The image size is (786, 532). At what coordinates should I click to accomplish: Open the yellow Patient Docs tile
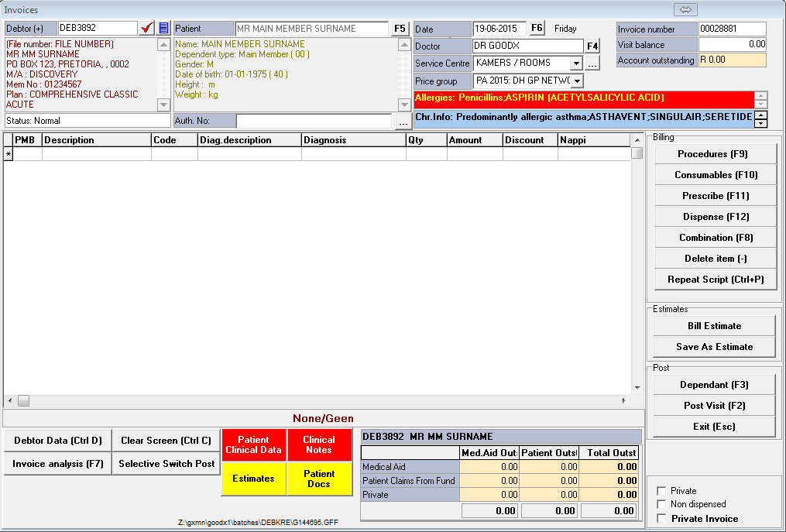point(319,479)
